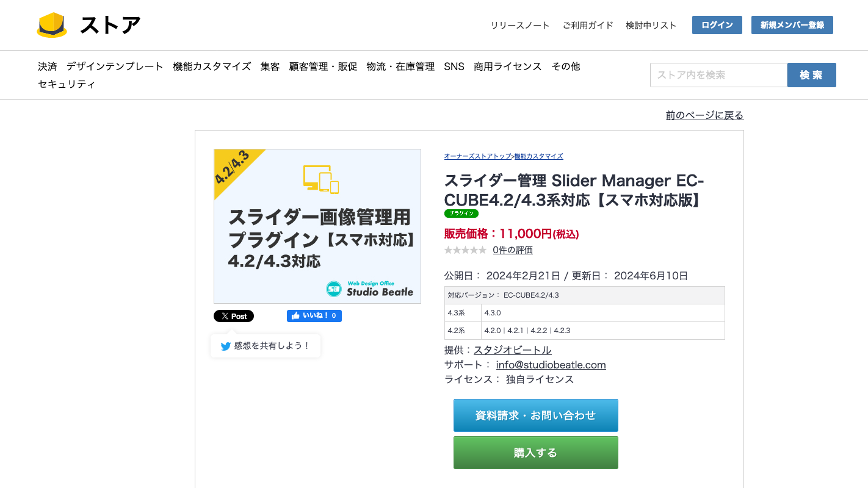Open the スライダー画像管理用 product thumbnail image
Image resolution: width=868 pixels, height=488 pixels.
click(317, 226)
